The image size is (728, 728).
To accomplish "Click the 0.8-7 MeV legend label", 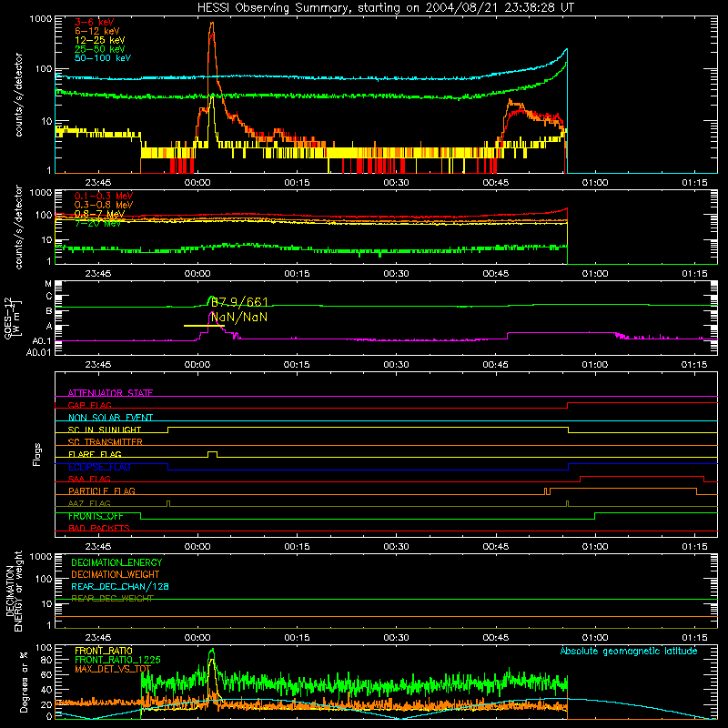I will point(99,214).
